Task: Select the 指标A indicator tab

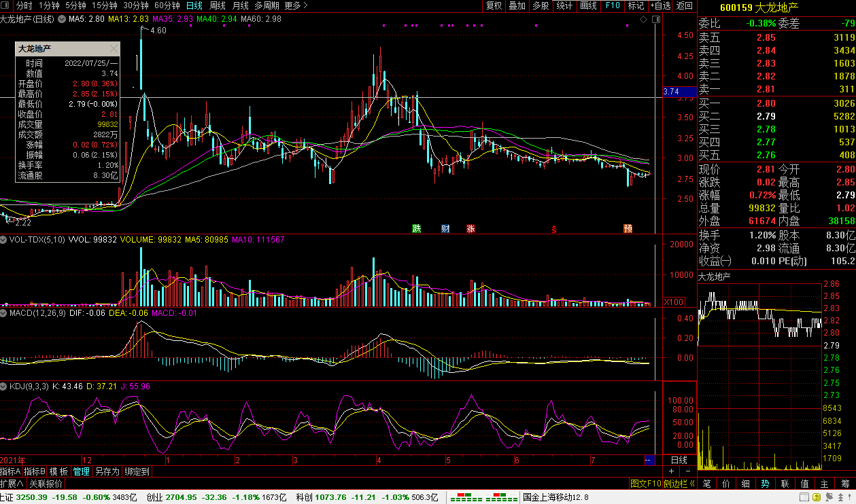Action: (10, 471)
